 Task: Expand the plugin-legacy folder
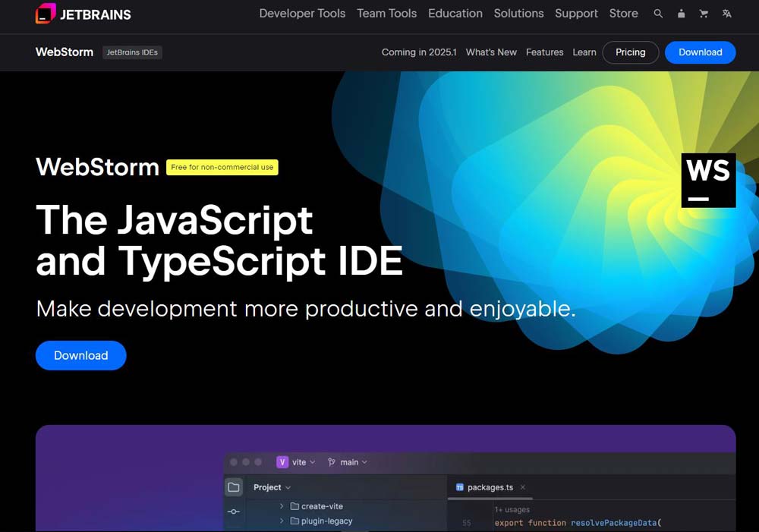point(282,521)
